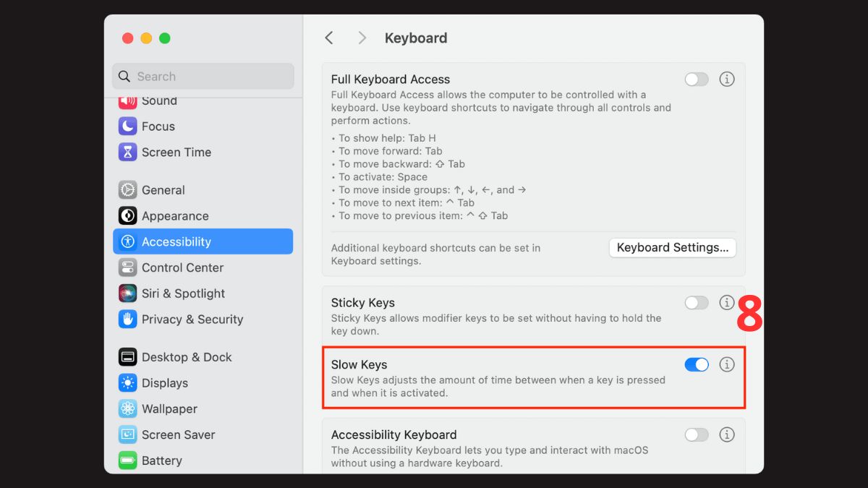Enable the Accessibility Keyboard switch
This screenshot has height=488, width=868.
pyautogui.click(x=697, y=435)
